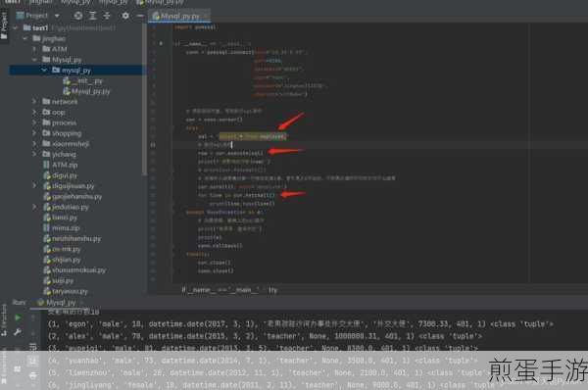Image resolution: width=588 pixels, height=390 pixels.
Task: Click the wrench icon in Run panel
Action: pyautogui.click(x=18, y=332)
